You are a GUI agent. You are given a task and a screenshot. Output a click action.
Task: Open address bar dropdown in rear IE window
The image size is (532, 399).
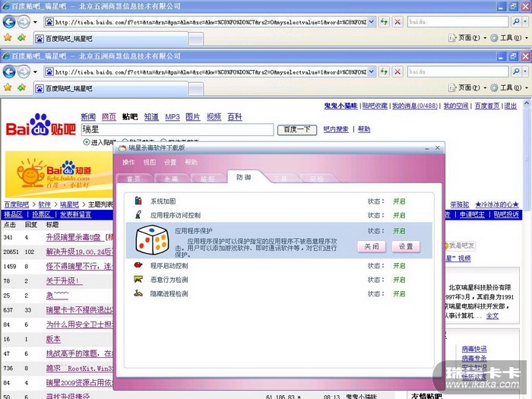coord(371,22)
